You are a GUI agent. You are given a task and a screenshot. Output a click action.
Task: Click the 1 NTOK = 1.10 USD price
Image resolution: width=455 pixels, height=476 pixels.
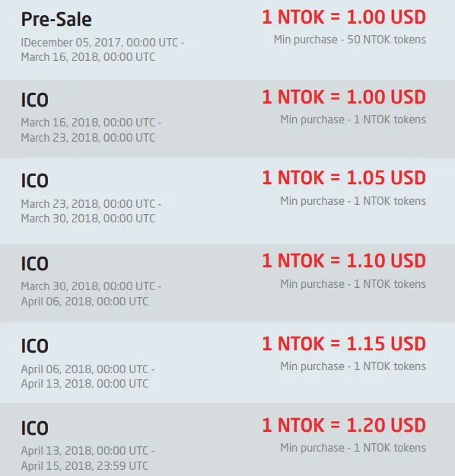click(344, 260)
